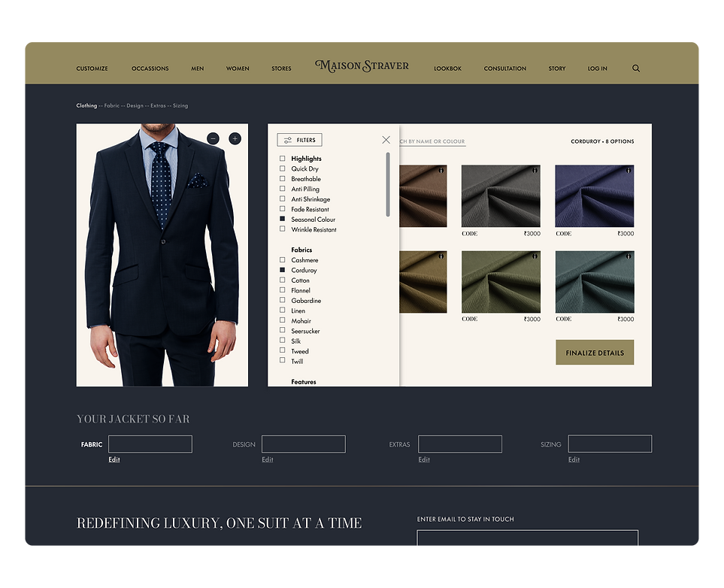Image resolution: width=724 pixels, height=588 pixels.
Task: Open info icon on navy corduroy swatch
Action: click(629, 171)
